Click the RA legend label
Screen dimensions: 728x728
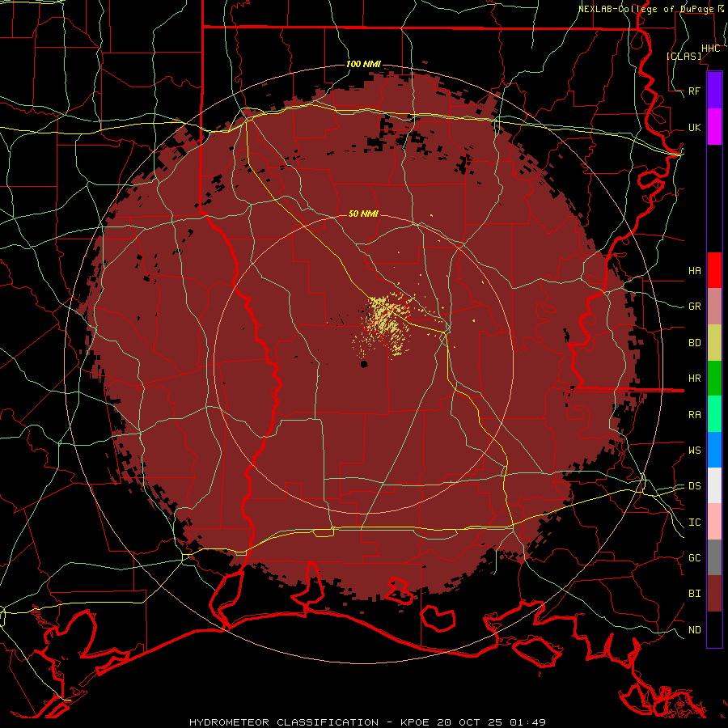694,415
